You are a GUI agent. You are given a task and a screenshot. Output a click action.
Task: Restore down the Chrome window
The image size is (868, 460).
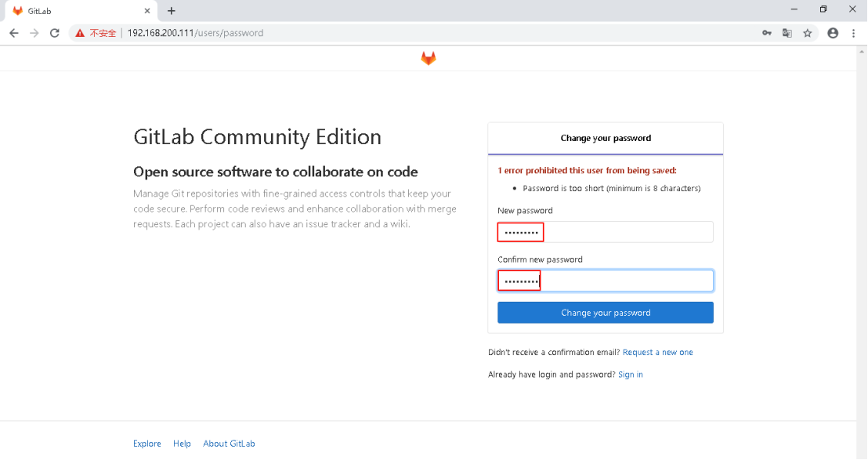tap(823, 9)
